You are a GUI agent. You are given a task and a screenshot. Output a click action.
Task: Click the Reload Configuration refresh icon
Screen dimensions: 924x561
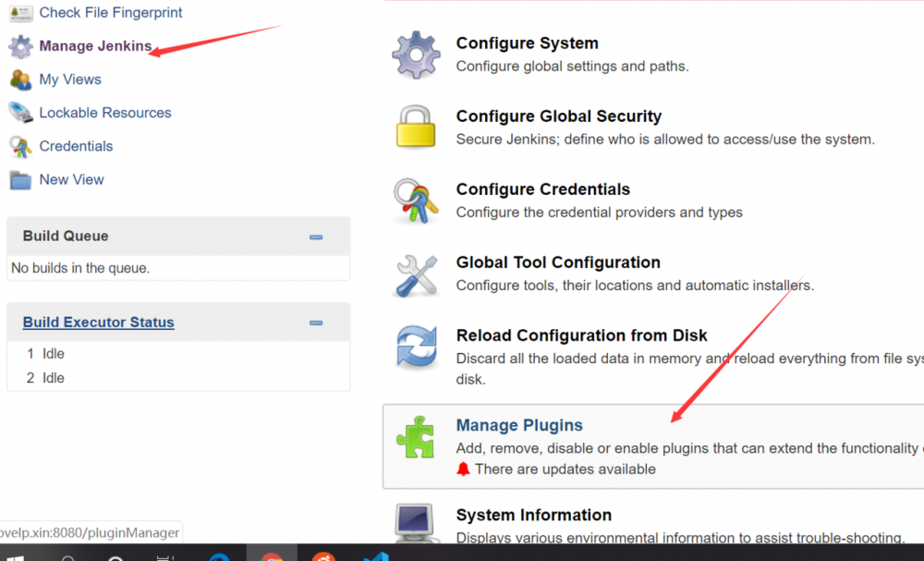416,348
